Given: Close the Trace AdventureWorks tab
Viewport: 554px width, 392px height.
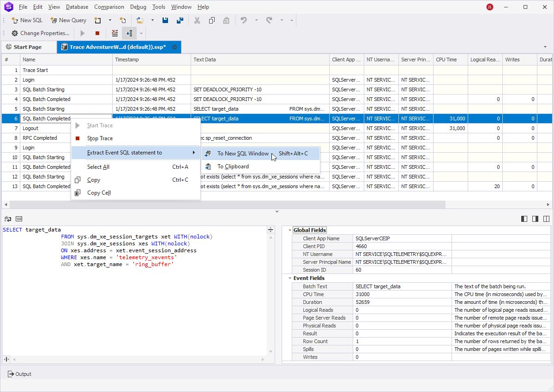Looking at the screenshot, I should tap(175, 47).
